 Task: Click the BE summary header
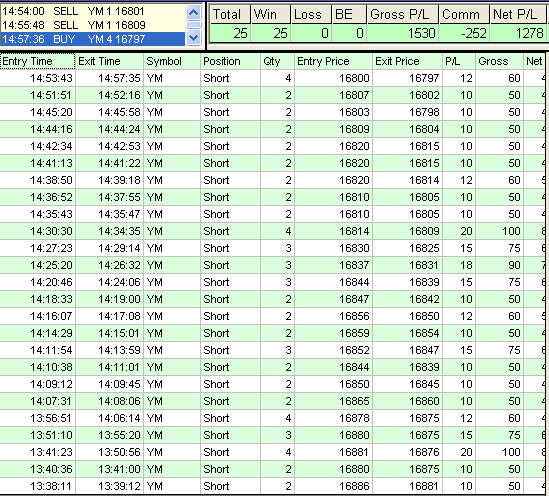[349, 14]
